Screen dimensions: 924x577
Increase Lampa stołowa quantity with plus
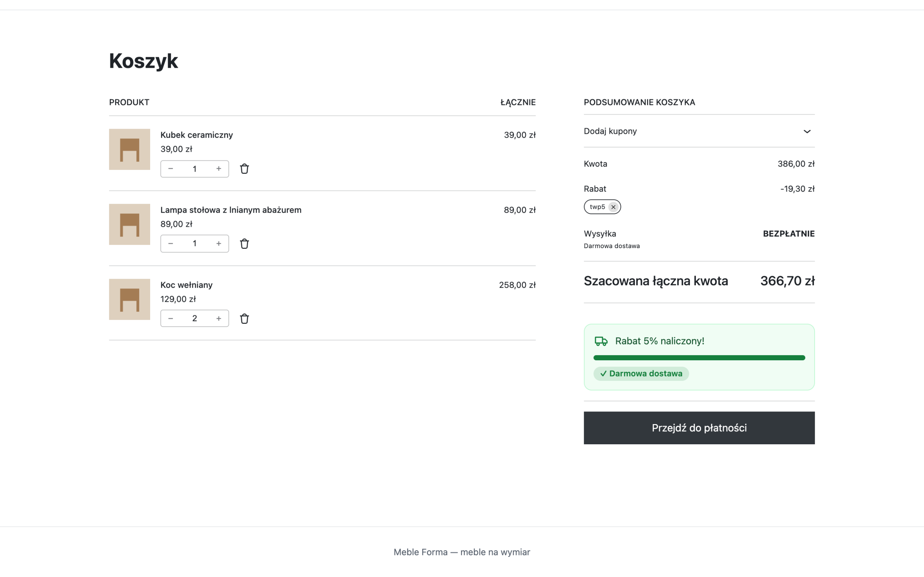click(x=219, y=243)
